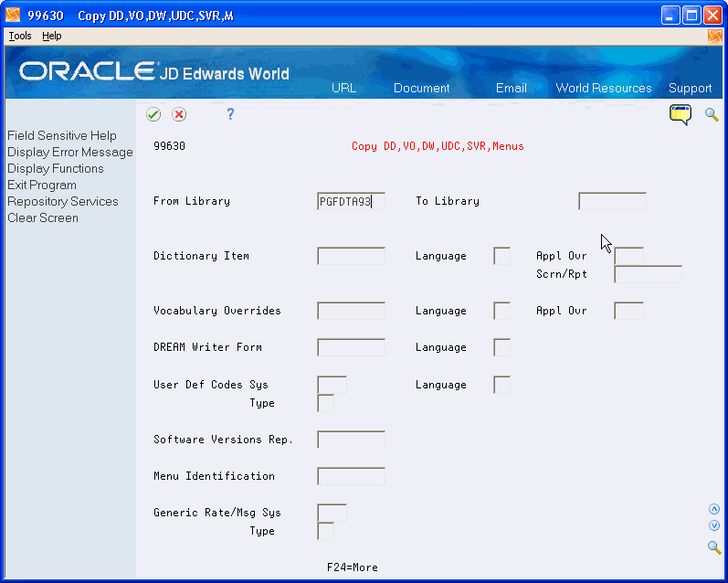The width and height of the screenshot is (728, 583).
Task: Click the Scrn/Rpt field
Action: click(648, 274)
